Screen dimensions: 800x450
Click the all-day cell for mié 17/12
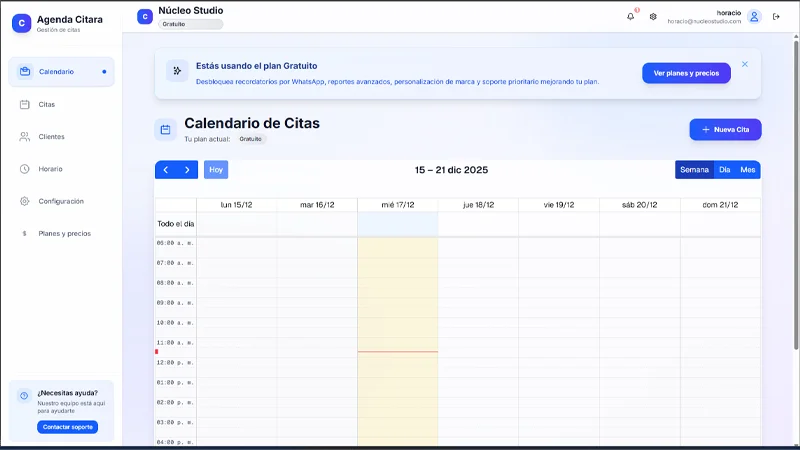point(397,224)
